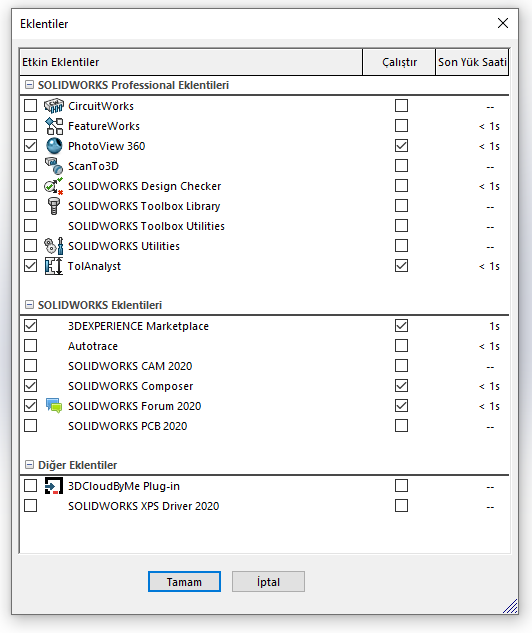Uncheck 3DEXPERIENCE Marketplace active checkbox
Image resolution: width=532 pixels, height=633 pixels.
(31, 326)
